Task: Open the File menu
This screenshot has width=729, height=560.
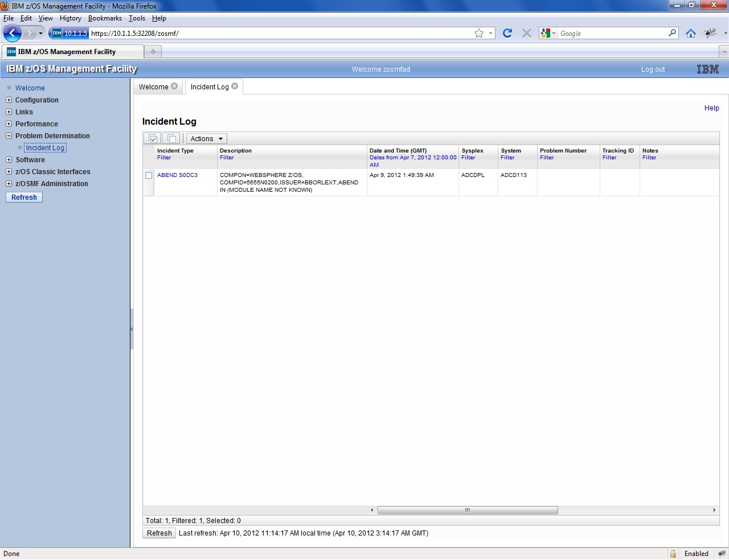Action: tap(9, 18)
